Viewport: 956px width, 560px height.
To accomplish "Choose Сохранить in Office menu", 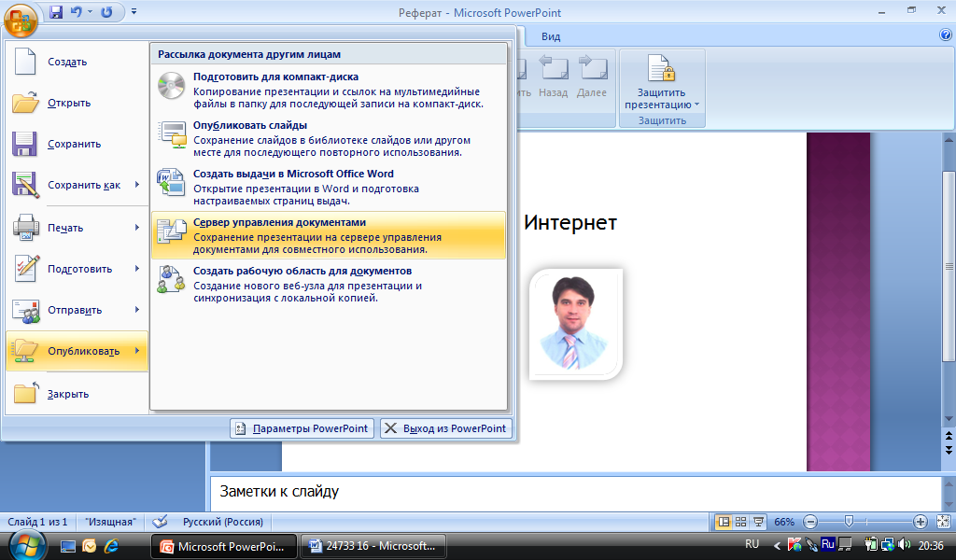I will click(x=77, y=144).
